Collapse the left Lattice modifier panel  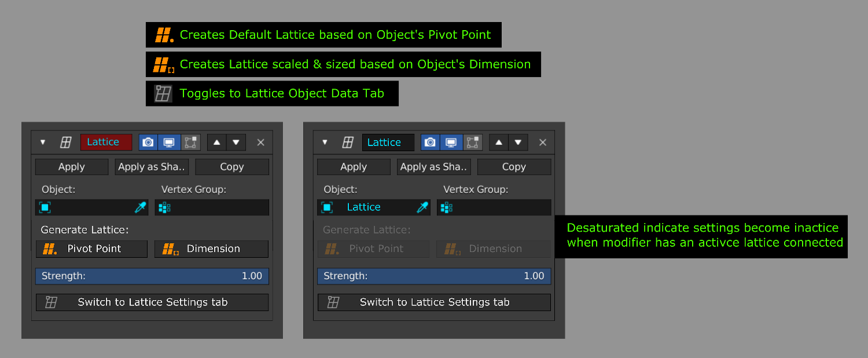point(43,143)
